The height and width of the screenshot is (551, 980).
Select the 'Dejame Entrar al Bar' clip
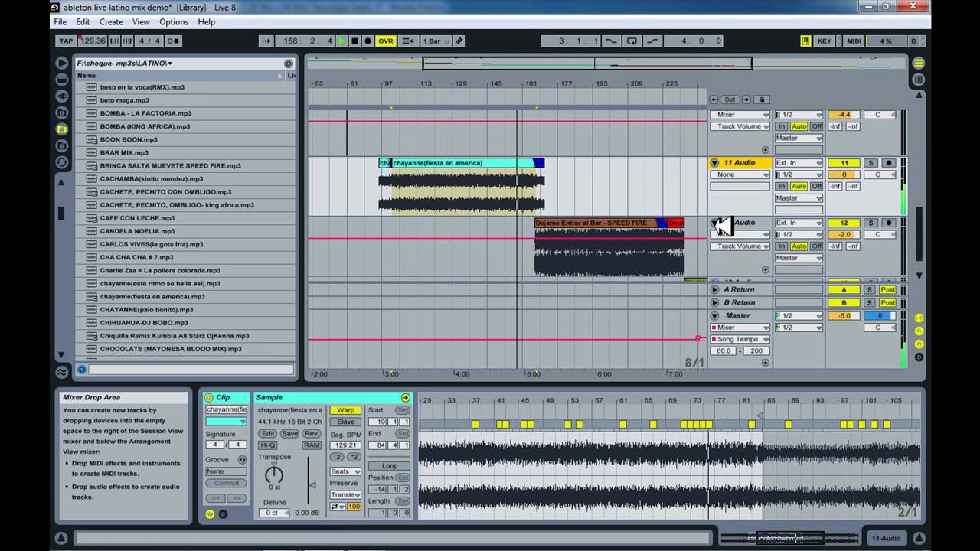(596, 223)
